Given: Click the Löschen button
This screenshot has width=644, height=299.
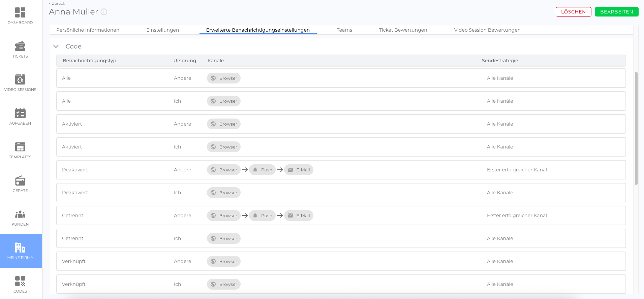Looking at the screenshot, I should (x=573, y=12).
